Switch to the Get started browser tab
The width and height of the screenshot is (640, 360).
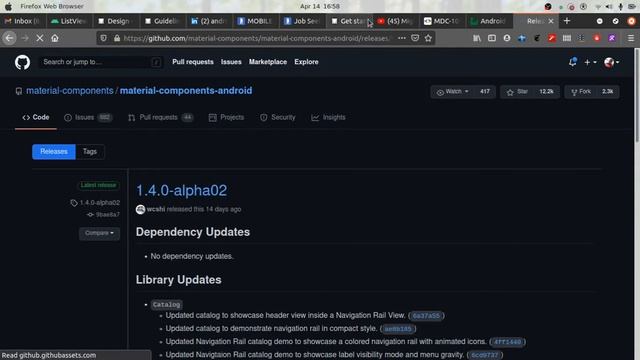click(349, 21)
